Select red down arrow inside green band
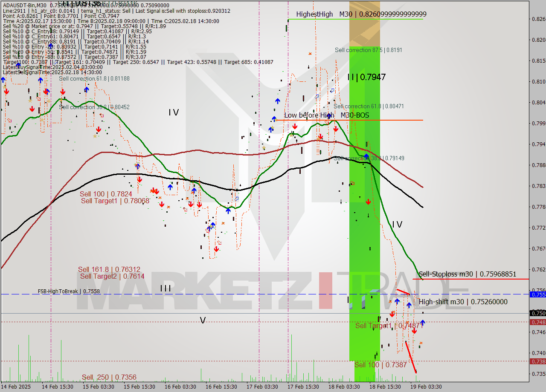 click(x=368, y=202)
